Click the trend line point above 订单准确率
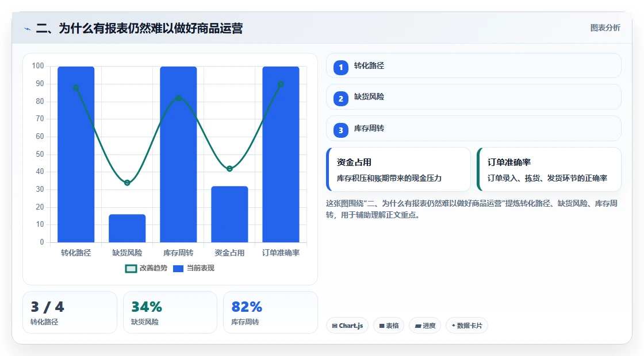The width and height of the screenshot is (644, 356). 281,84
